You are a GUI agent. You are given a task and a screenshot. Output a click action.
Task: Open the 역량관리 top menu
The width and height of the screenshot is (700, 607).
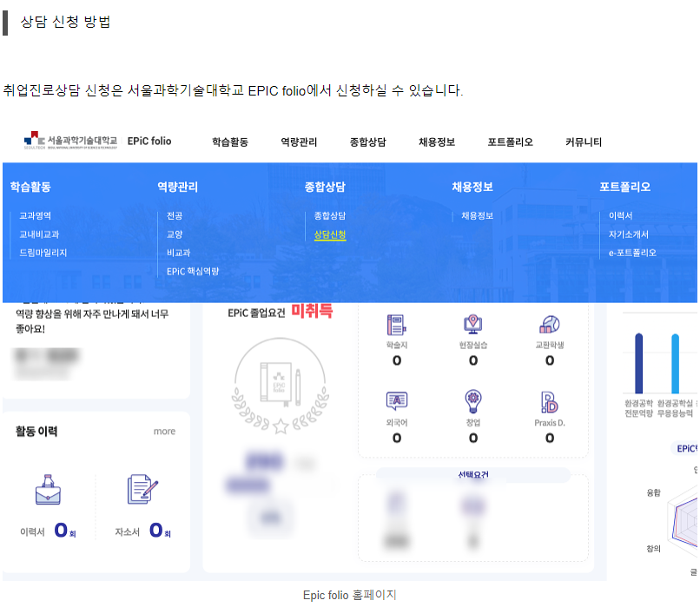tap(299, 142)
